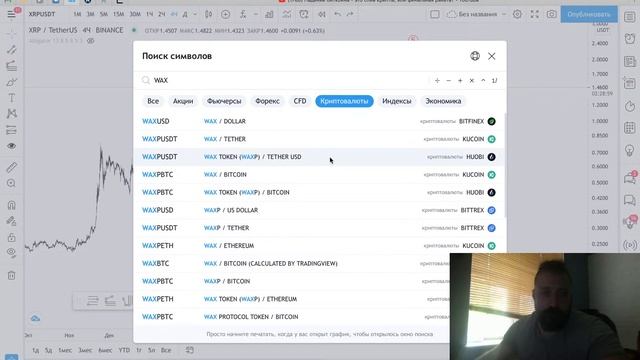
Task: Select the 'Акции' filter tab
Action: [183, 101]
